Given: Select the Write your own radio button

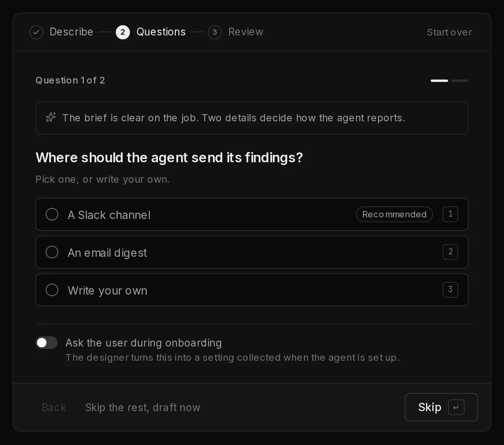Looking at the screenshot, I should pos(52,290).
